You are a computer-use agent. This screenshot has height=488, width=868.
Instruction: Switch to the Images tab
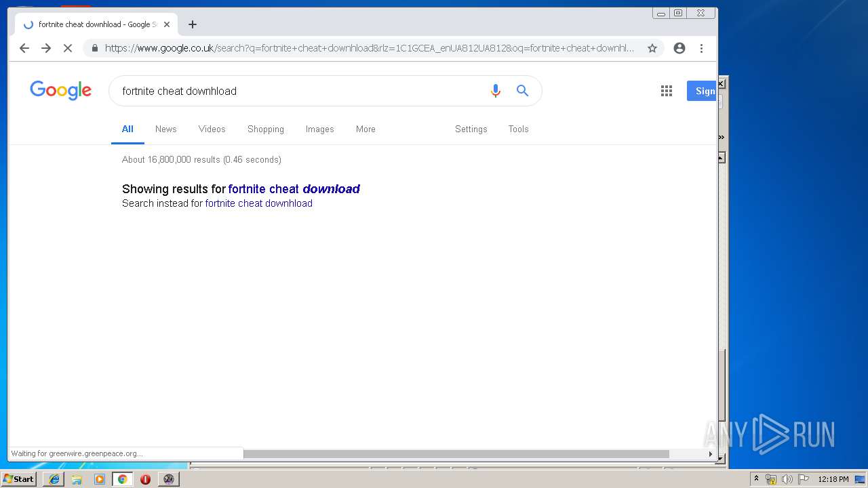click(319, 129)
